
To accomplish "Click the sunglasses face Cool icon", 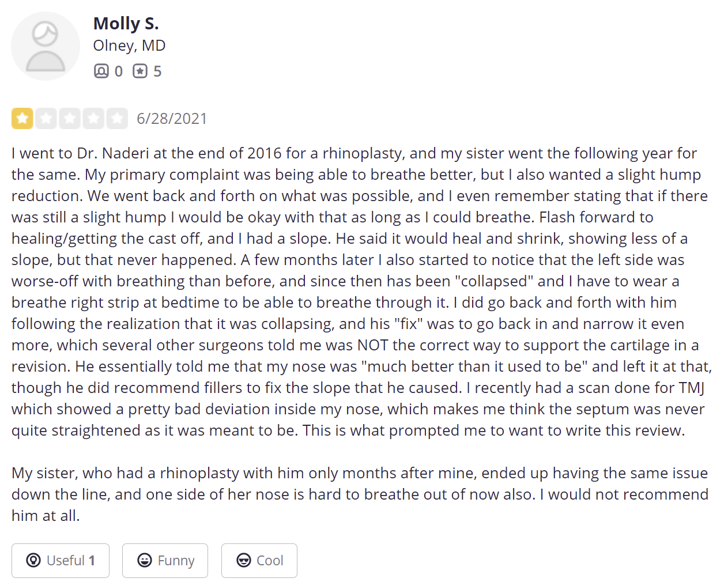I will [244, 560].
